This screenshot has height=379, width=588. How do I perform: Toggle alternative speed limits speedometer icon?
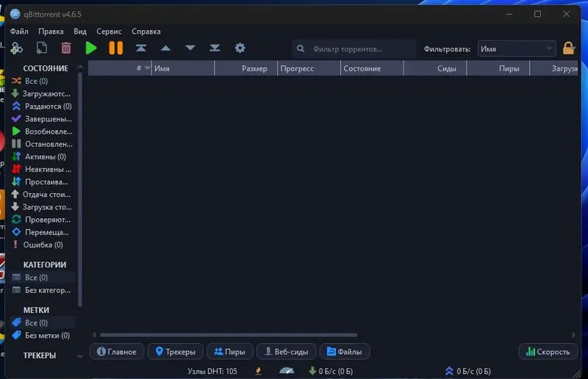287,371
